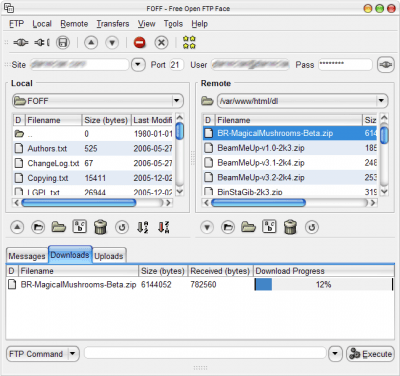Viewport: 400px width, 376px height.
Task: Switch to the Uploads tab
Action: pos(109,256)
